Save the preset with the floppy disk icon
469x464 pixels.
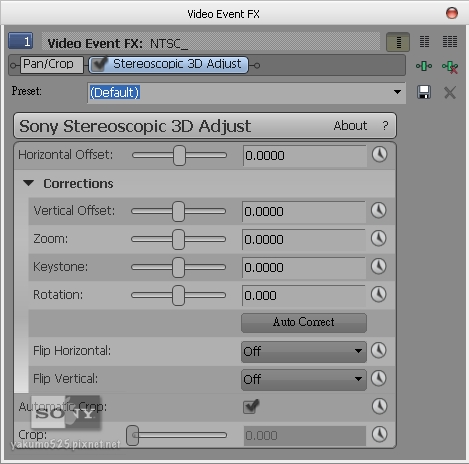coord(424,92)
